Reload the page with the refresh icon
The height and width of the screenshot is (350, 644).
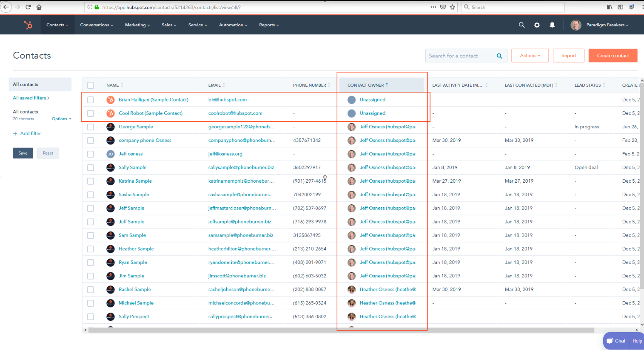[28, 7]
